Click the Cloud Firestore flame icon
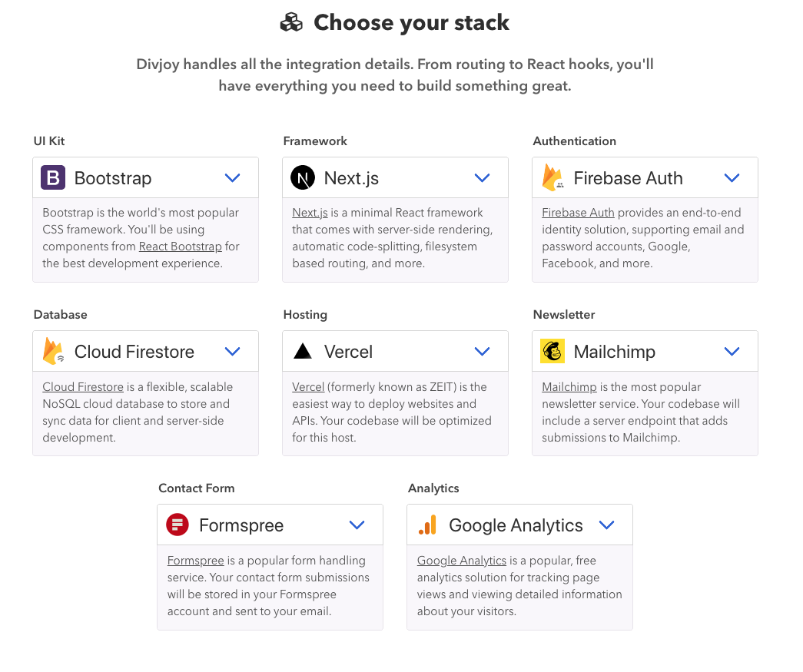 (x=53, y=351)
